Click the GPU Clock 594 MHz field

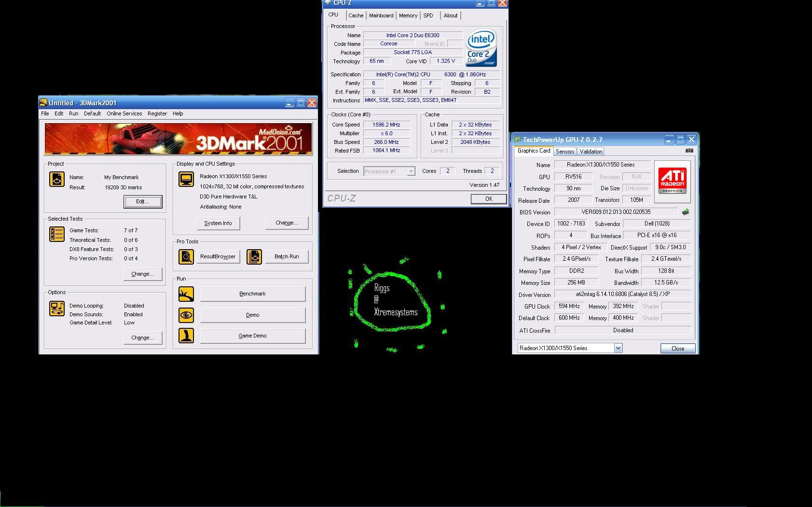coord(569,306)
